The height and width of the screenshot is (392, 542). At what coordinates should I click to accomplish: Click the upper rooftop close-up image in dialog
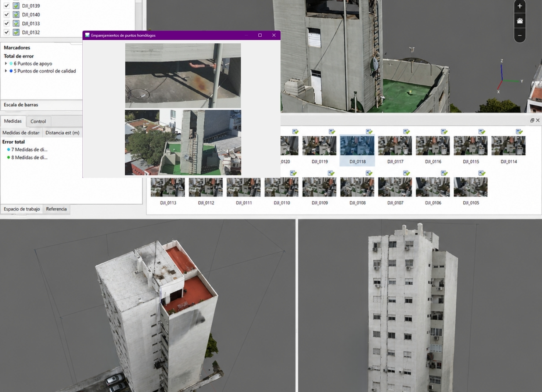pyautogui.click(x=183, y=76)
